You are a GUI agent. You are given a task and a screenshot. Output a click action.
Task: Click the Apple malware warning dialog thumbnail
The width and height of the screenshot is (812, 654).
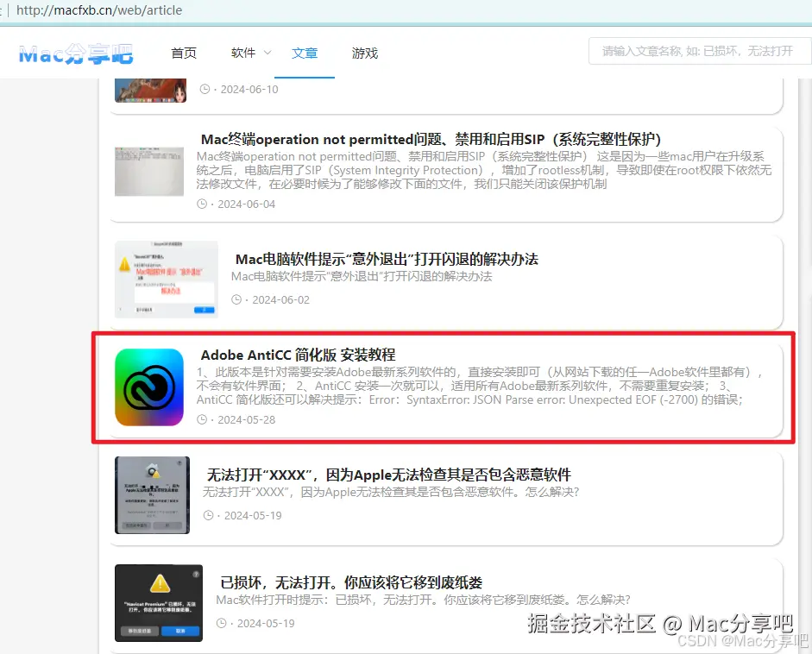click(152, 495)
